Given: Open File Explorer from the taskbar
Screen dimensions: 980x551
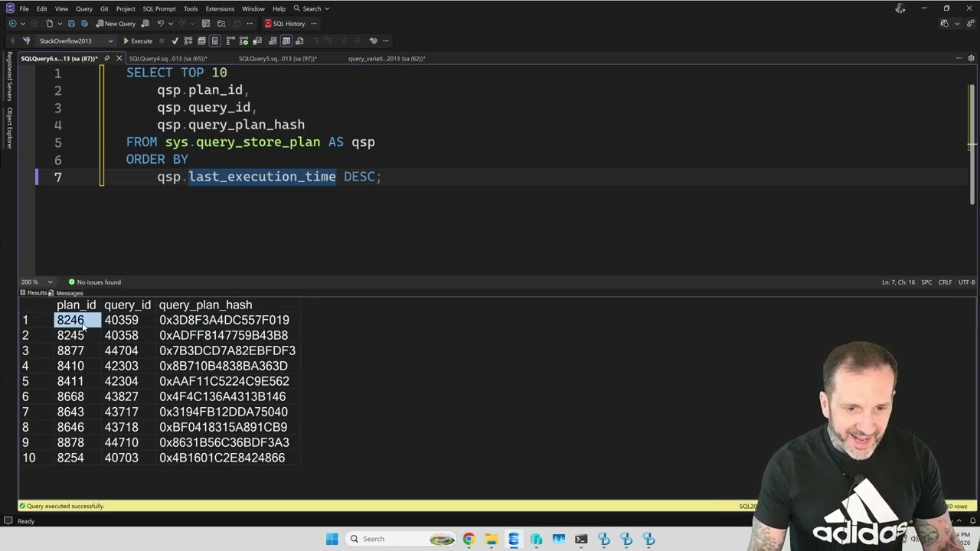Looking at the screenshot, I should point(491,539).
